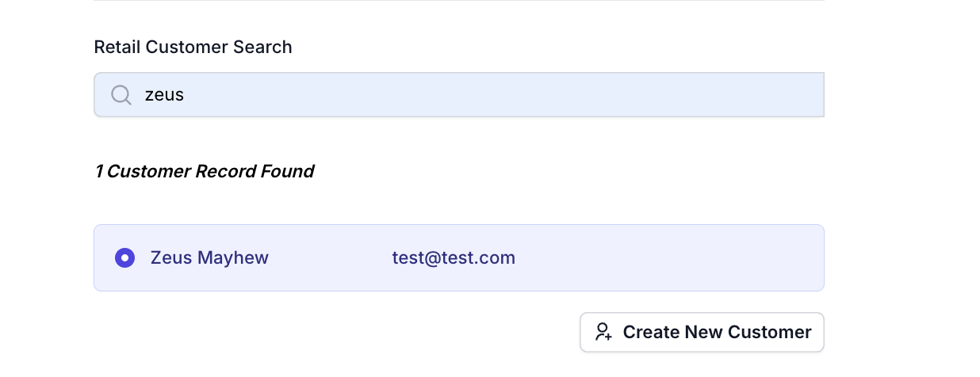Click the word 'Mayhew' in the result
980x377 pixels.
point(233,258)
